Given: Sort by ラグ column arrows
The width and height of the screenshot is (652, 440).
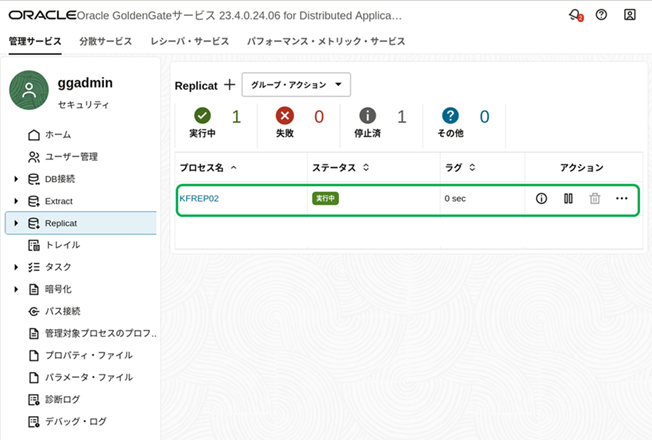Looking at the screenshot, I should 472,167.
